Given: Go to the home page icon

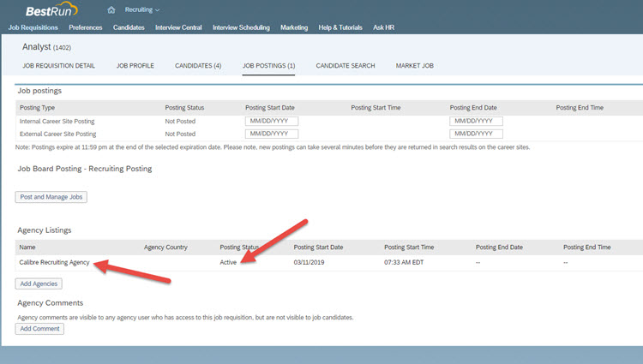Looking at the screenshot, I should (x=111, y=9).
